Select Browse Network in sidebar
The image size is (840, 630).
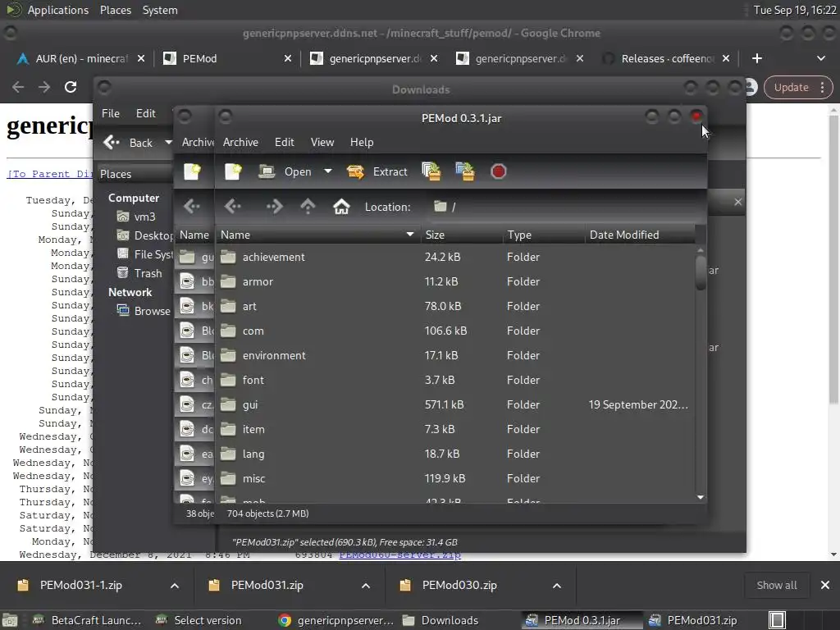[144, 311]
